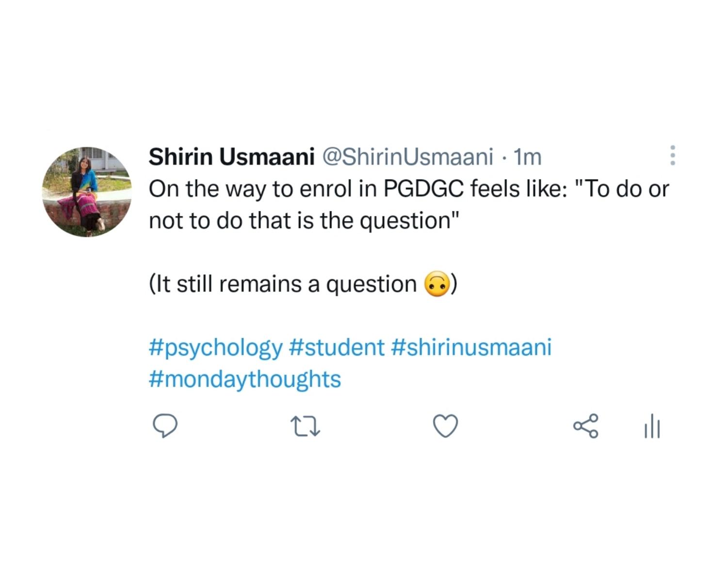Open the three-dot more options menu

pyautogui.click(x=672, y=155)
